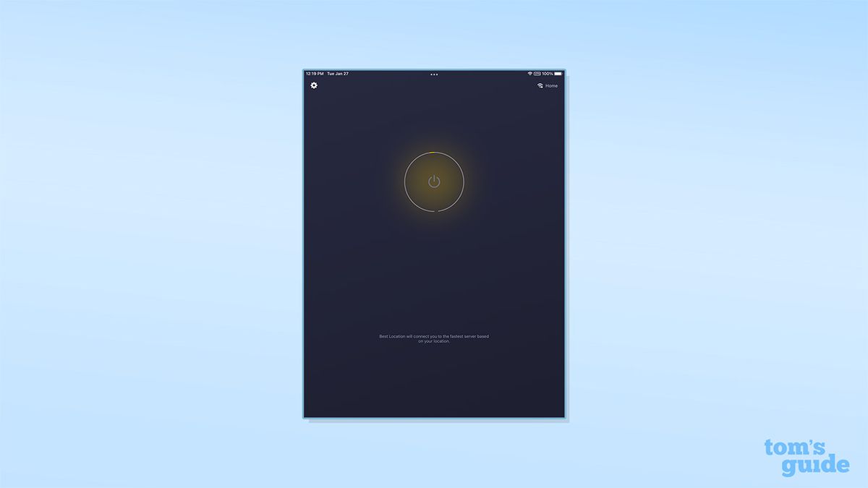This screenshot has width=868, height=488.
Task: Tap the status bar Wi-Fi indicator
Action: click(530, 74)
